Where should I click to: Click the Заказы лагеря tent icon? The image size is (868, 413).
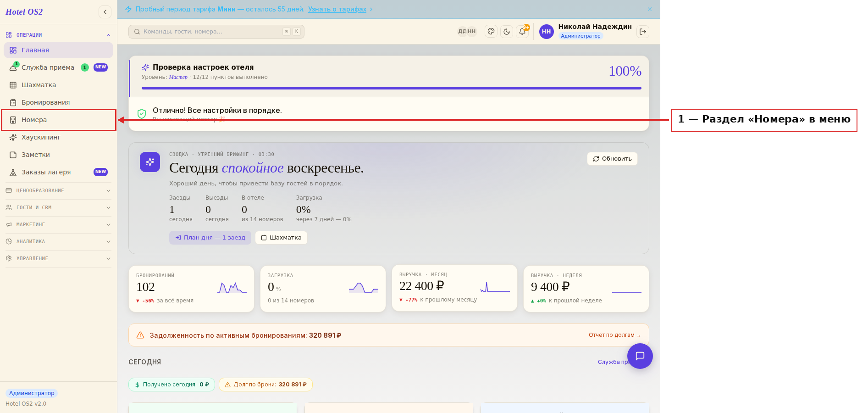(13, 172)
